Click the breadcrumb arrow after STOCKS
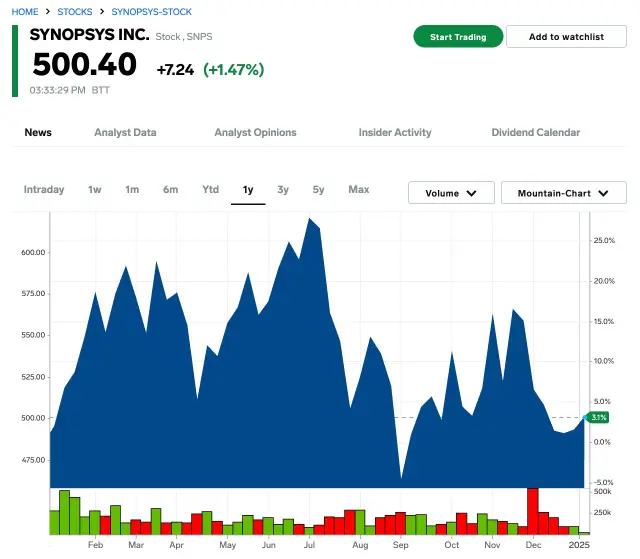 coord(102,12)
